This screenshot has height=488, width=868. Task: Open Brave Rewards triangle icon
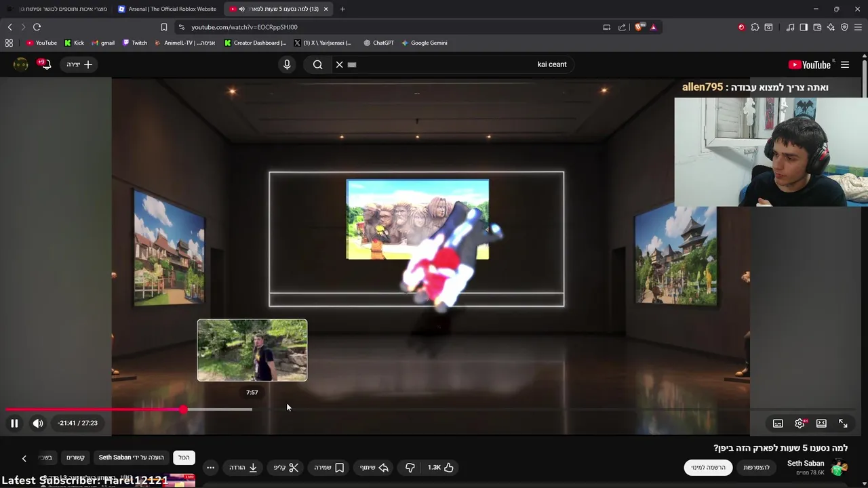click(653, 27)
